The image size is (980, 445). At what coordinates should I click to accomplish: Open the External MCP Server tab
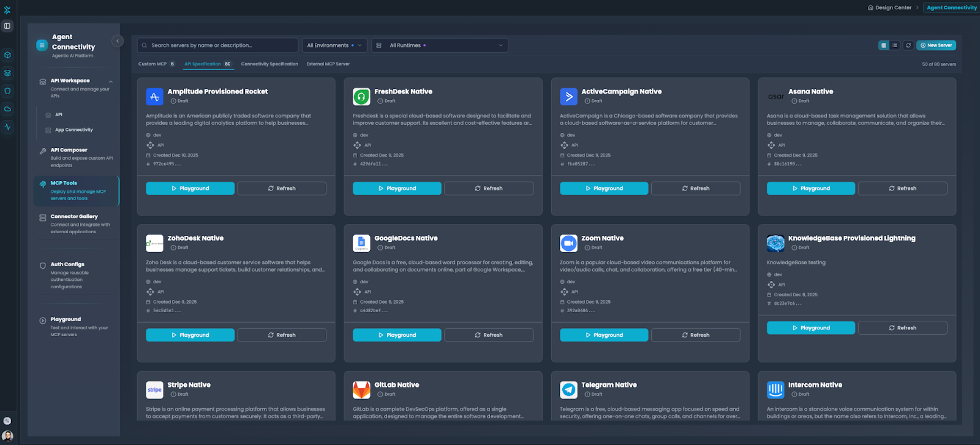(328, 64)
